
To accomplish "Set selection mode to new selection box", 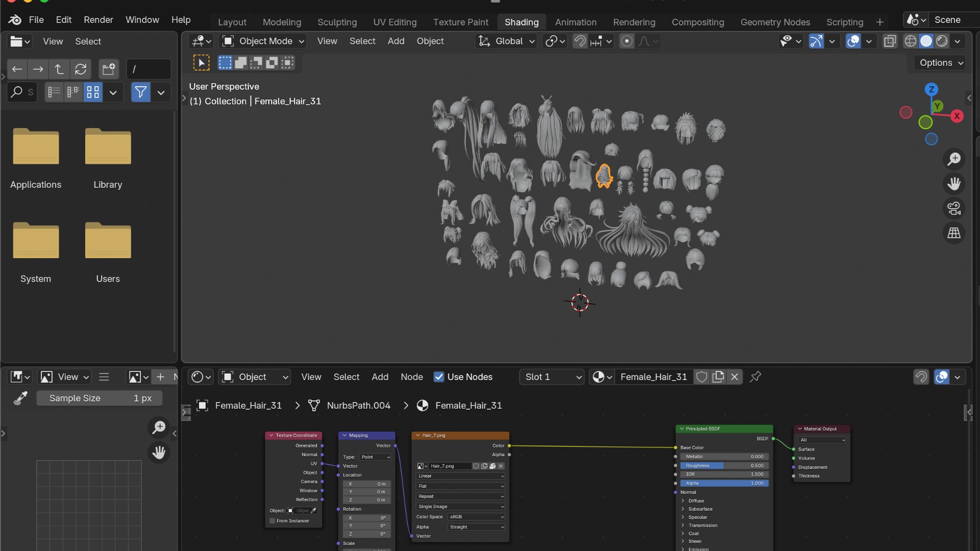I will (225, 63).
